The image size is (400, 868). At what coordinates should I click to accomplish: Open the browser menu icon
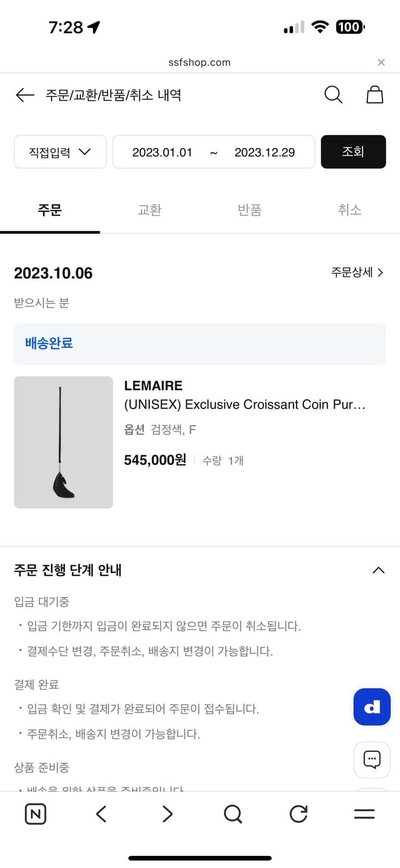[x=364, y=814]
